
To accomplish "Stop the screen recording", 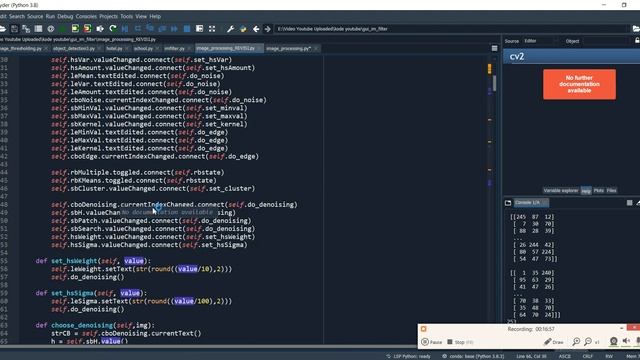I will (460, 342).
